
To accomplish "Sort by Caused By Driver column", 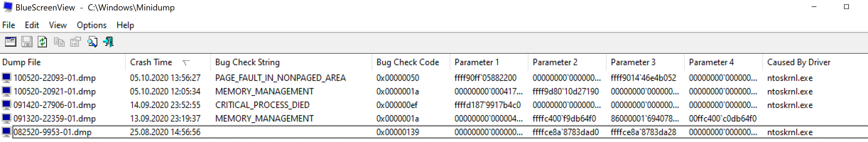I will pyautogui.click(x=815, y=62).
